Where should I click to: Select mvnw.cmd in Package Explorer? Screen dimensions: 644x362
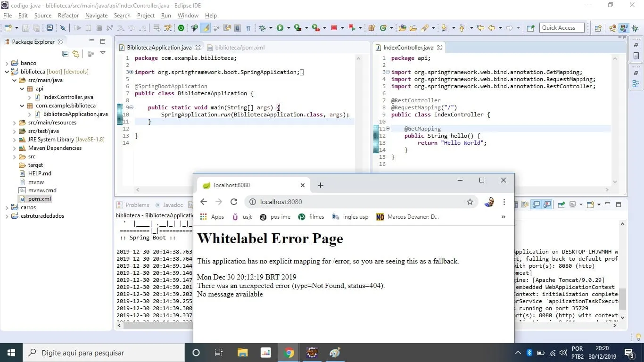[42, 190]
